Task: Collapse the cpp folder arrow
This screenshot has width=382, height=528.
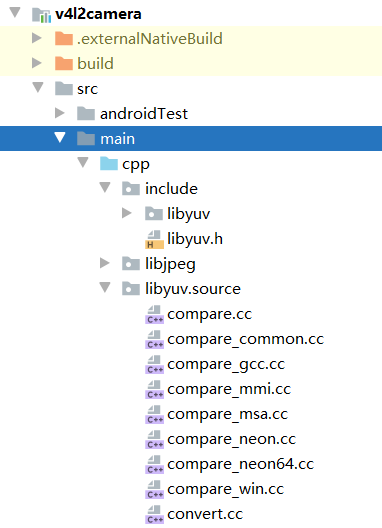Action: pos(83,163)
